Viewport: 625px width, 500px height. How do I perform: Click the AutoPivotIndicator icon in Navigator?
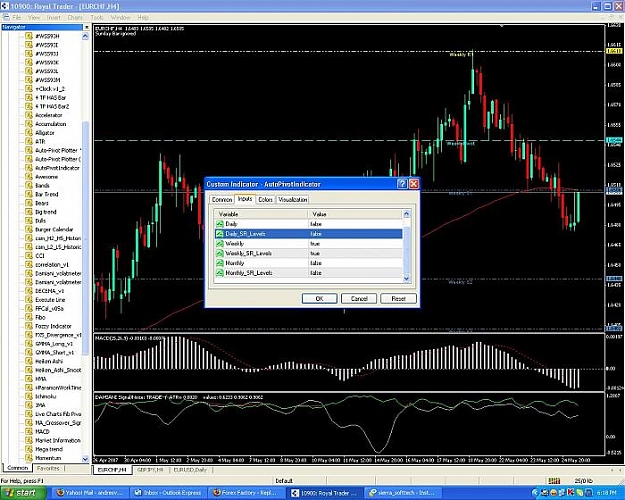29,168
